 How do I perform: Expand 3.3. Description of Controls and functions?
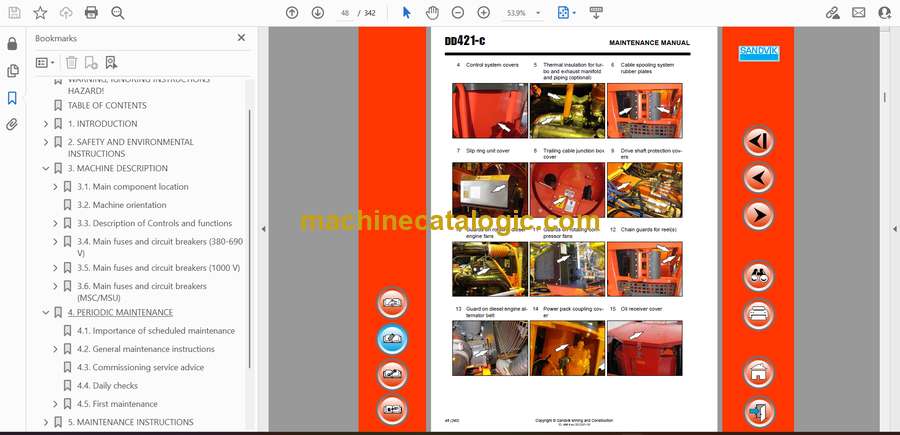[55, 223]
